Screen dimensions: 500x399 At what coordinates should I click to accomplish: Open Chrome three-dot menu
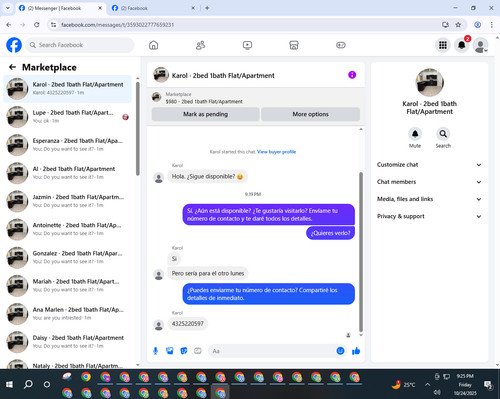point(492,25)
